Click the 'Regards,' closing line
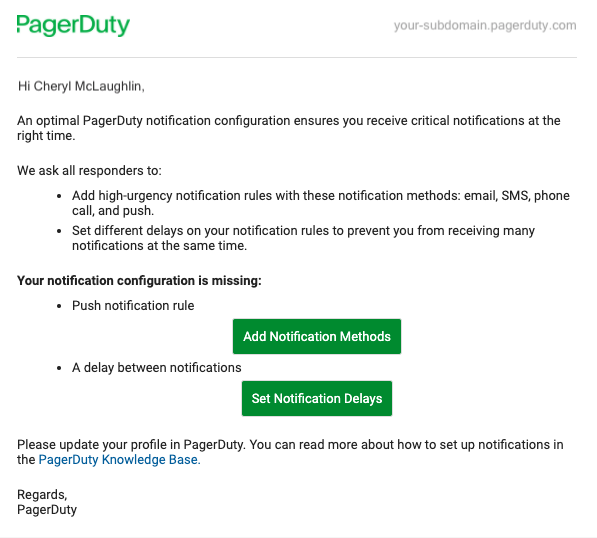Viewport: 597px width, 538px height. coord(42,495)
